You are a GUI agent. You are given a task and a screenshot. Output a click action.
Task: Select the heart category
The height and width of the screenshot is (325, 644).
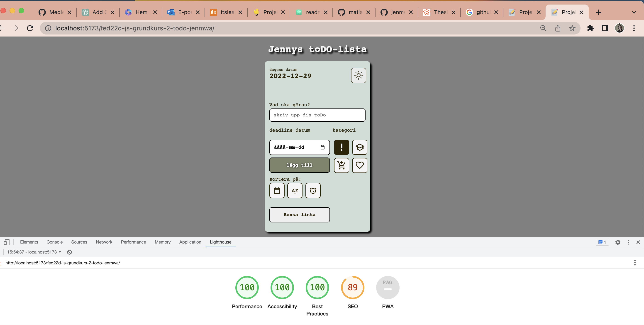point(359,165)
